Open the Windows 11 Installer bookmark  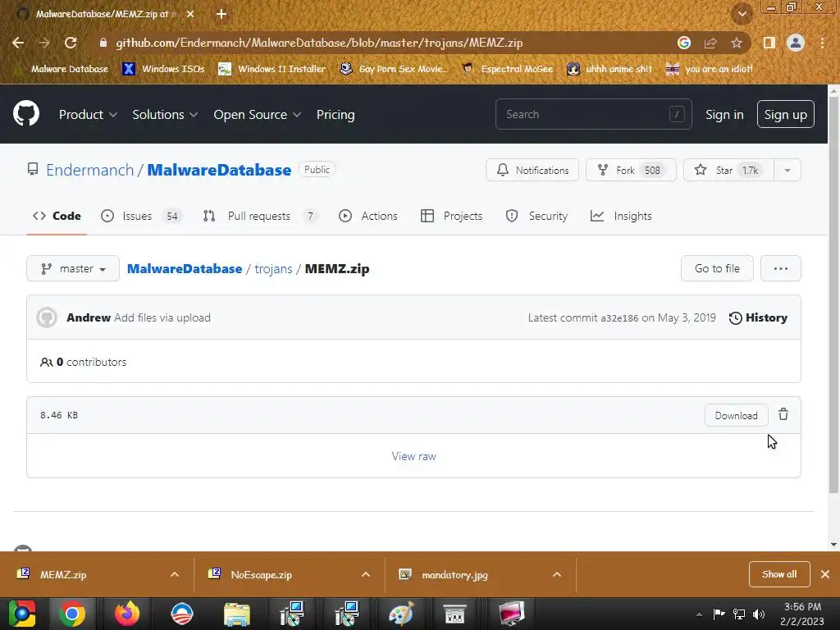tap(272, 69)
